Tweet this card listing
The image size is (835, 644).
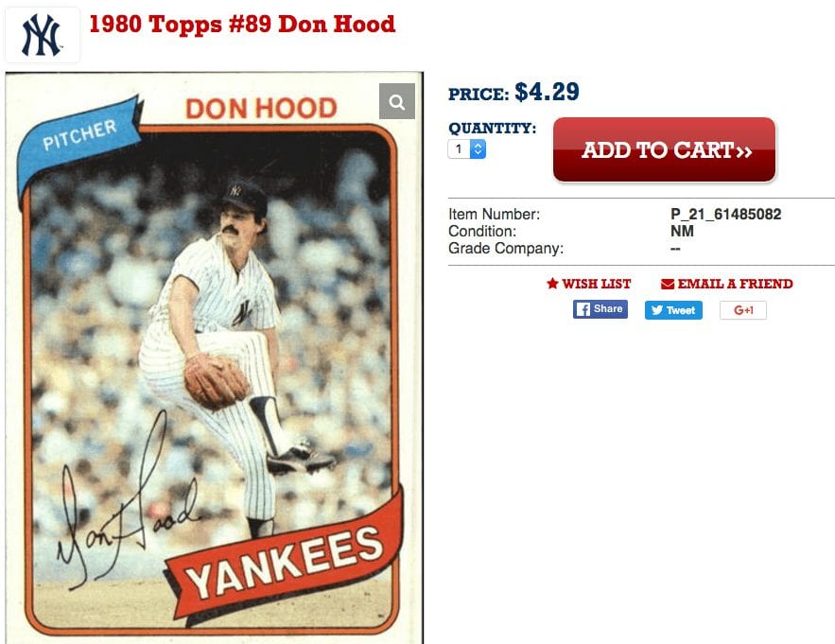pyautogui.click(x=673, y=310)
